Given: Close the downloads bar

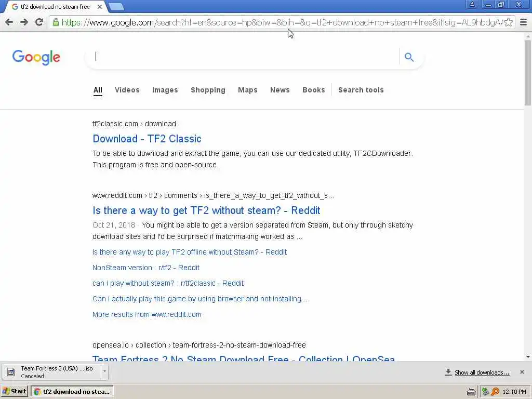Looking at the screenshot, I should [522, 372].
